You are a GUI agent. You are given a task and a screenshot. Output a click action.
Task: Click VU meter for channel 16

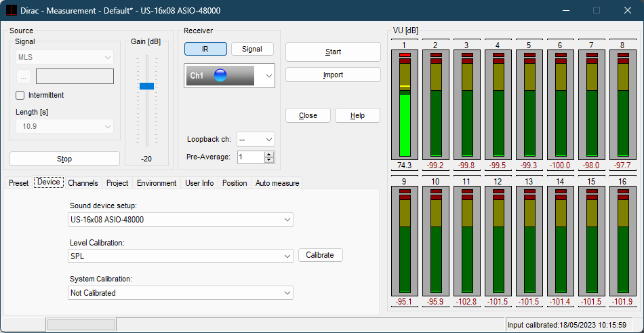[623, 241]
